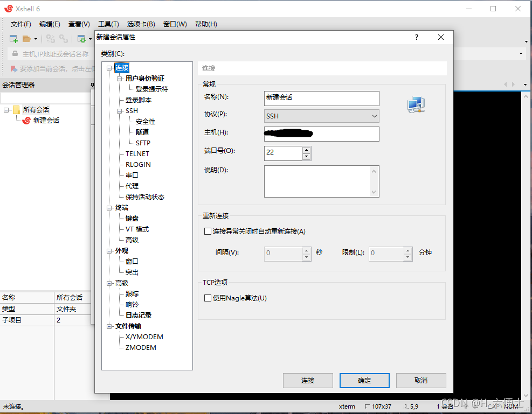532x414 pixels.
Task: Open the folder toolbar icon
Action: (x=27, y=39)
